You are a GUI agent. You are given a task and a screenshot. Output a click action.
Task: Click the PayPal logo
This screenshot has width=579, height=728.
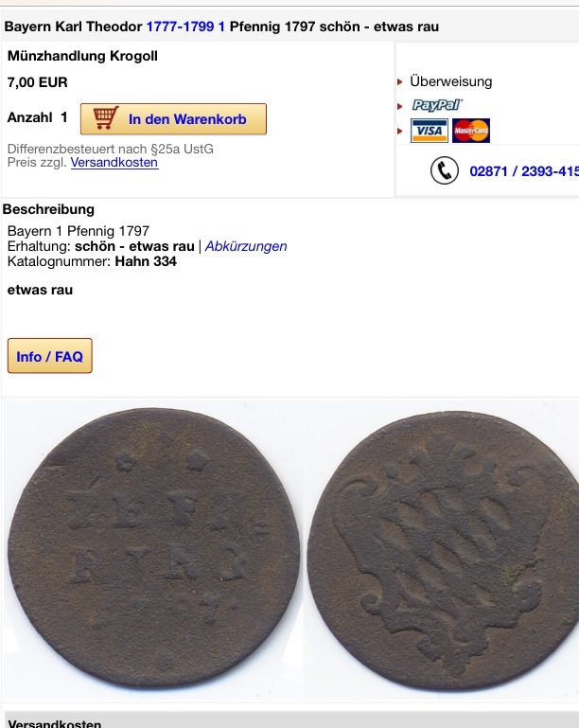(437, 105)
